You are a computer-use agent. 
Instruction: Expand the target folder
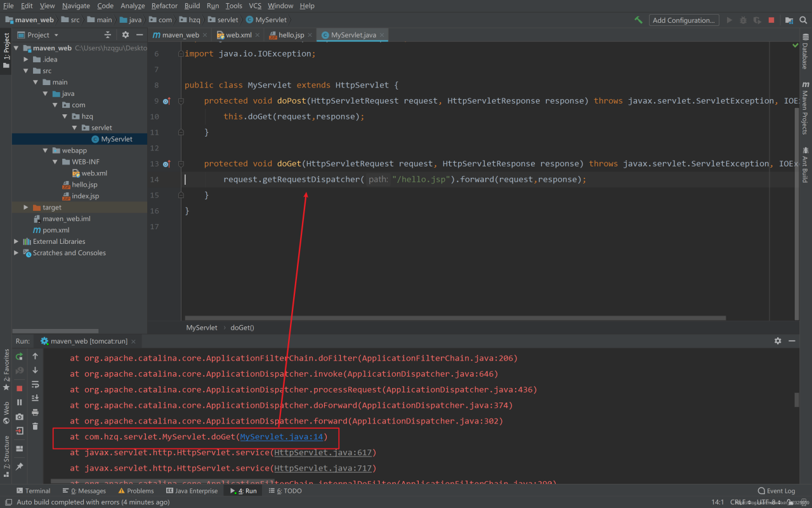point(26,208)
